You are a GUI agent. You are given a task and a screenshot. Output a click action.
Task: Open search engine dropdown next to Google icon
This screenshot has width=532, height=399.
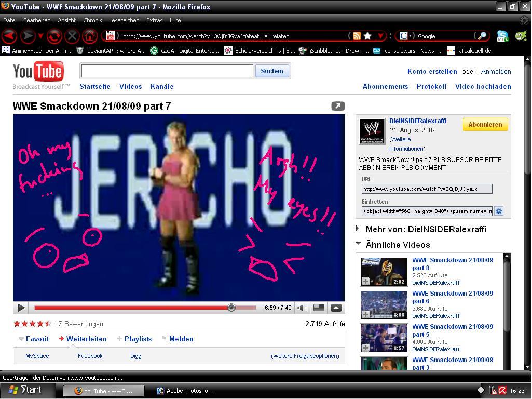(x=410, y=36)
